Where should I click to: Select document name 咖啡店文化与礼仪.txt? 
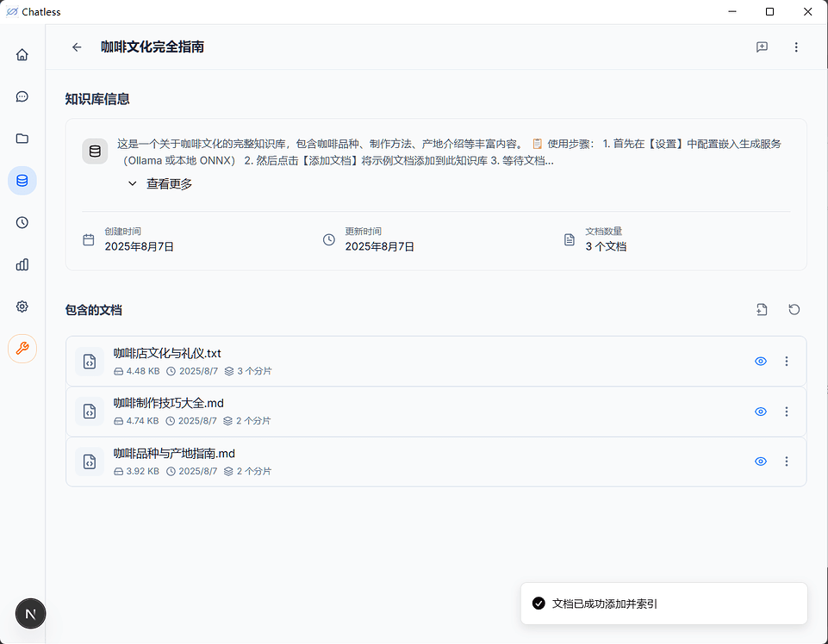pyautogui.click(x=167, y=353)
